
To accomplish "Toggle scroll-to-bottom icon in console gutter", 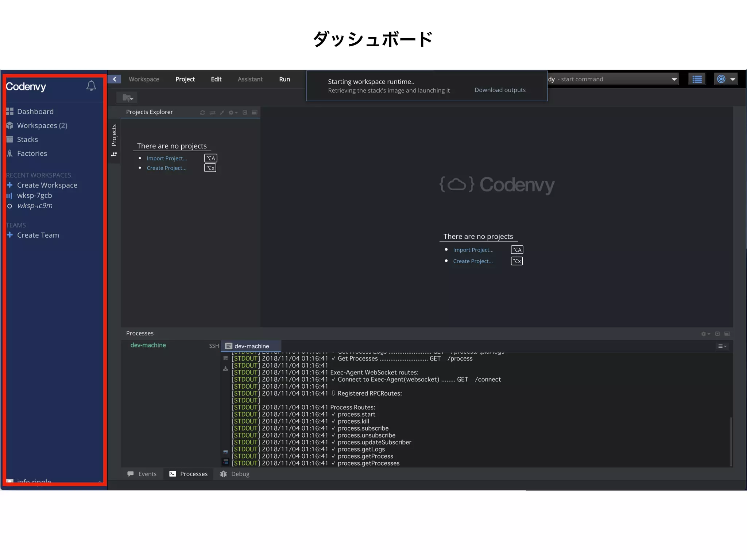I will [x=226, y=462].
